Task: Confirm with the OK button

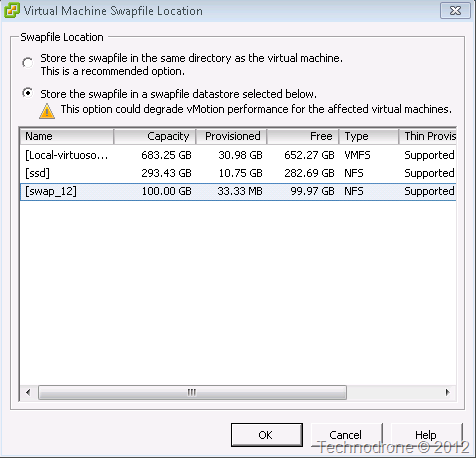Action: [267, 435]
